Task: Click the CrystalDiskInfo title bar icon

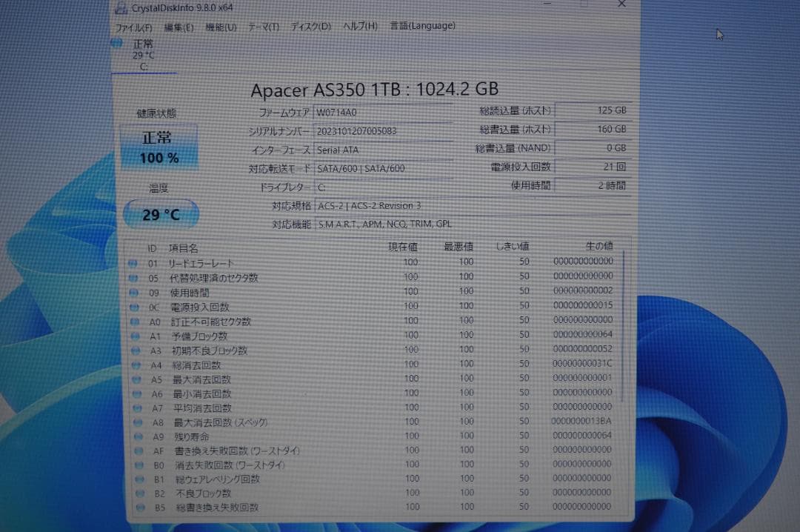Action: tap(121, 7)
